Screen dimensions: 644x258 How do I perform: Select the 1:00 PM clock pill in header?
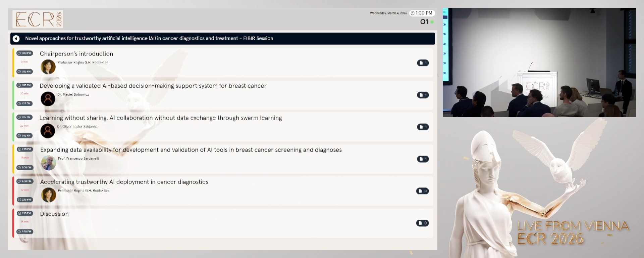[422, 13]
